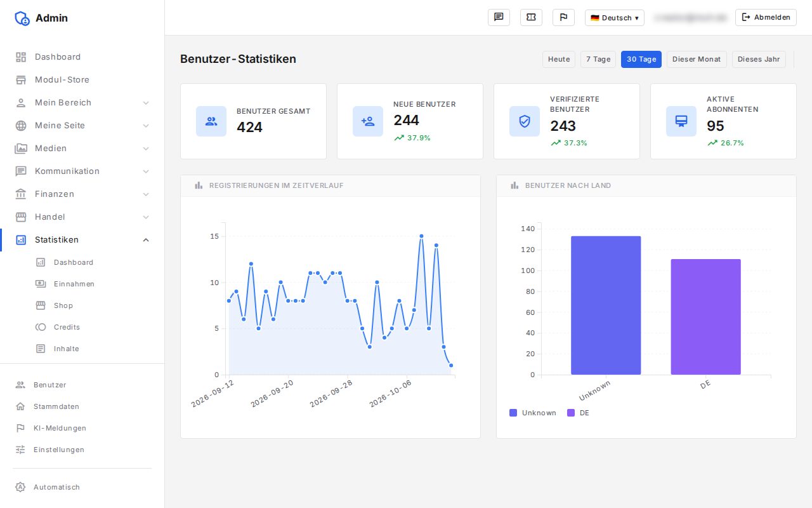Screen dimensions: 812x508
Task: Expand the Finanzen submenu chevron
Action: point(146,194)
